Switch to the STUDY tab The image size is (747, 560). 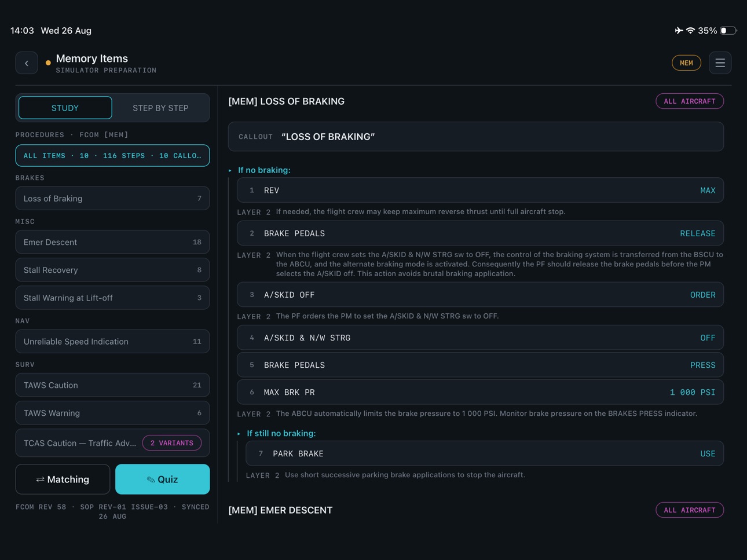pyautogui.click(x=65, y=108)
